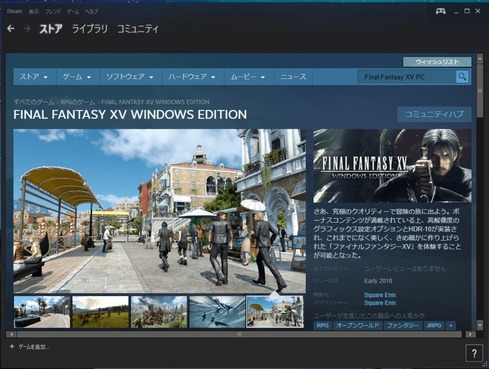
Task: Open Big Picture mode controller icon
Action: point(441,11)
